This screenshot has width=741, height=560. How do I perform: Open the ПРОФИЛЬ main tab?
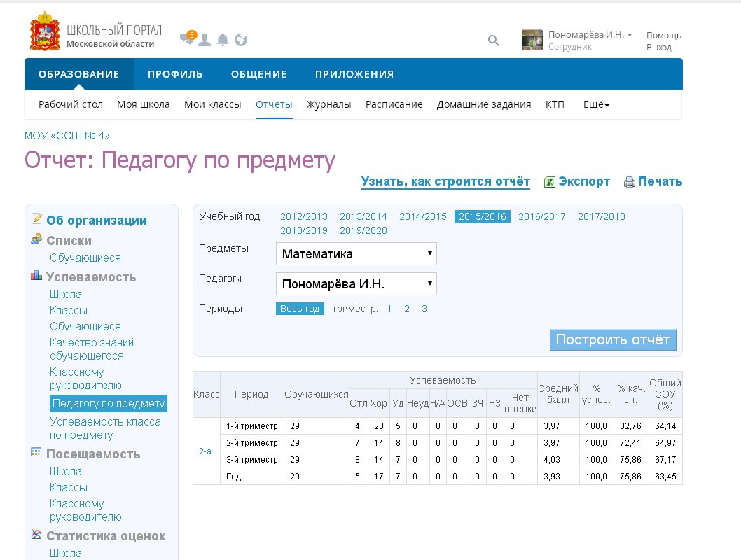tap(175, 74)
